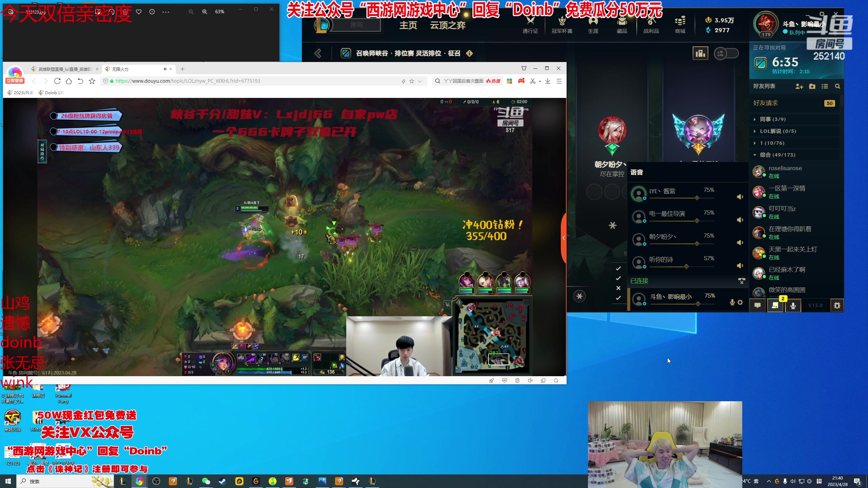Click the add friend icon in 好友列表
The image size is (868, 488).
coord(799,86)
